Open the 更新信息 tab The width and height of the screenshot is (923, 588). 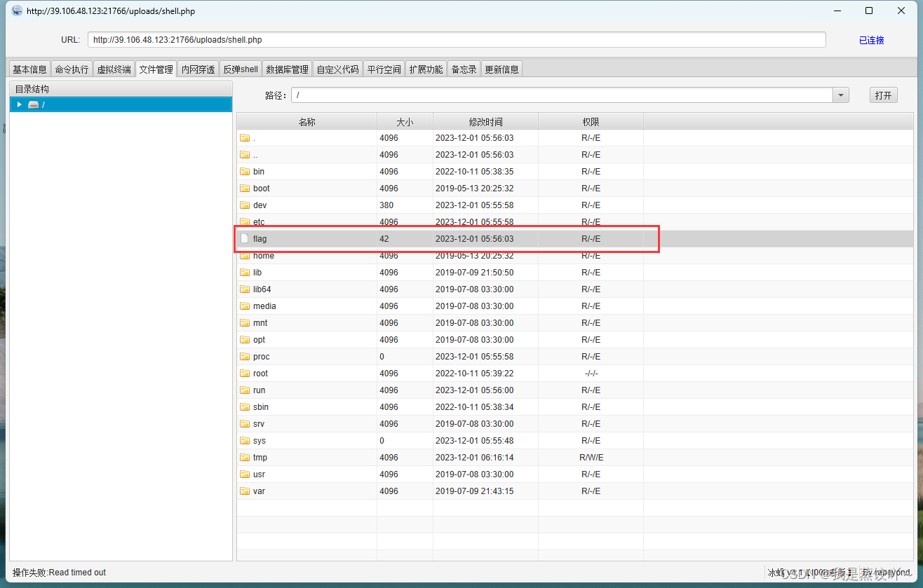coord(501,69)
